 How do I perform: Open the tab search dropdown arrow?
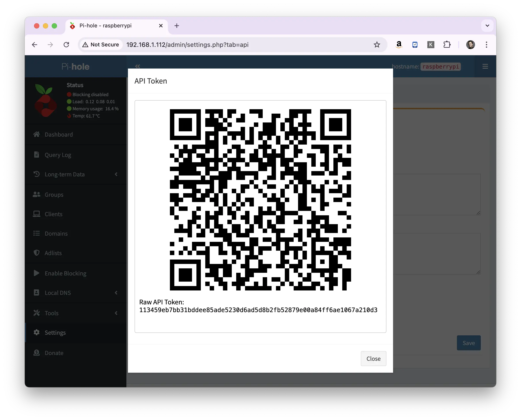[487, 26]
